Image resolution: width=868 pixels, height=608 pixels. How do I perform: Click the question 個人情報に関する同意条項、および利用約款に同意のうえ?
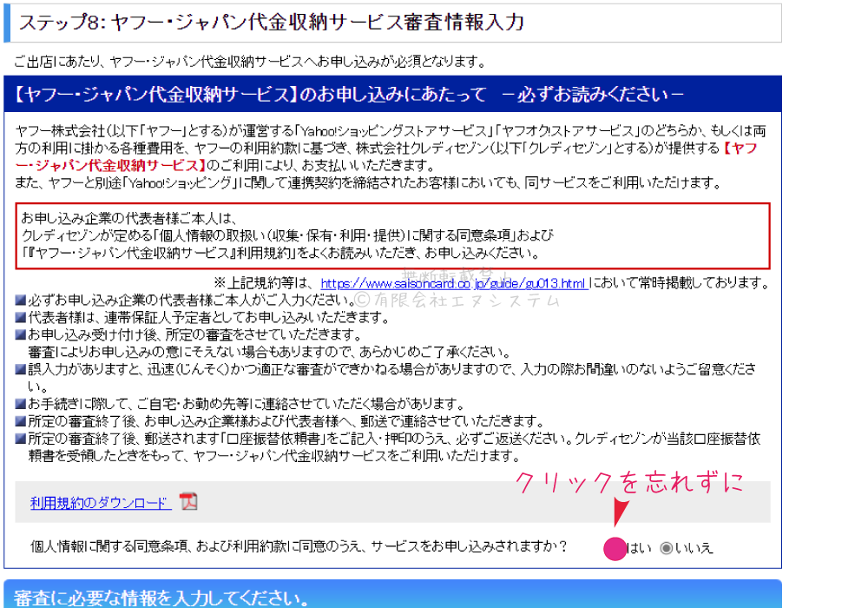(299, 547)
